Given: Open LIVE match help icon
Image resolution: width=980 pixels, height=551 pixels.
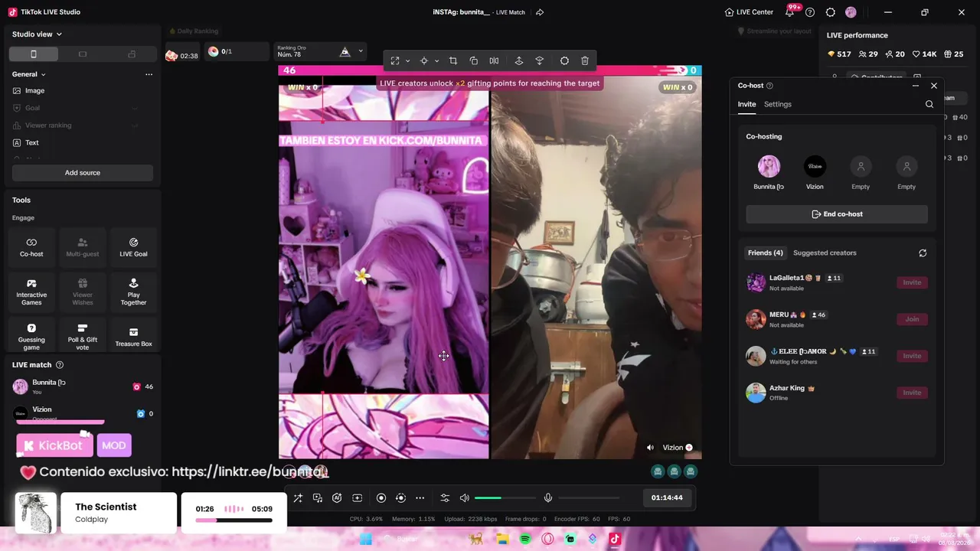Looking at the screenshot, I should [x=60, y=365].
